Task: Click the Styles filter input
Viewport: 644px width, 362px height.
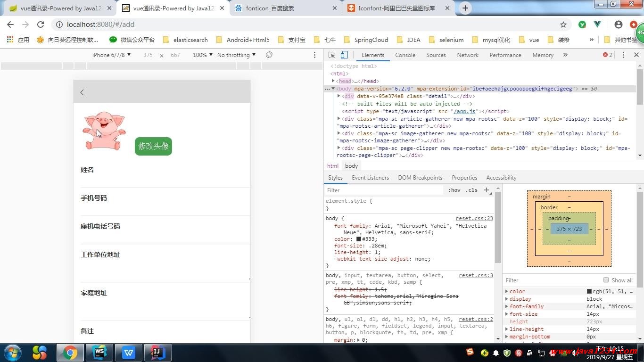Action: tap(384, 190)
